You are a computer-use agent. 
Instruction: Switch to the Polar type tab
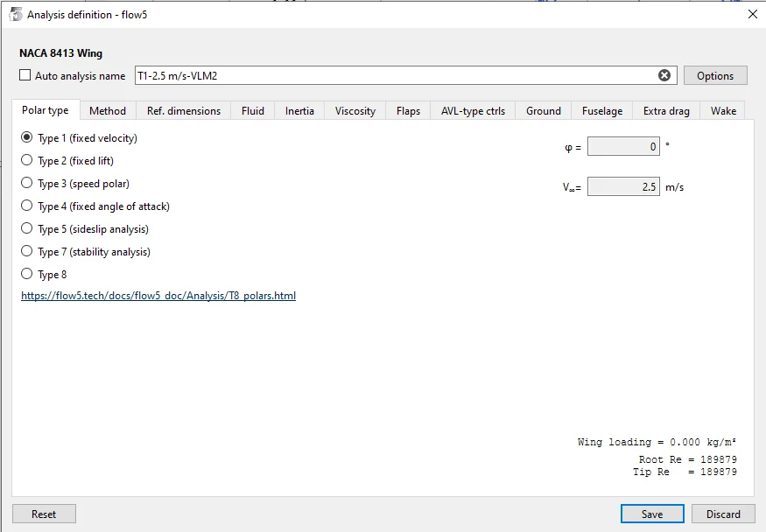46,110
